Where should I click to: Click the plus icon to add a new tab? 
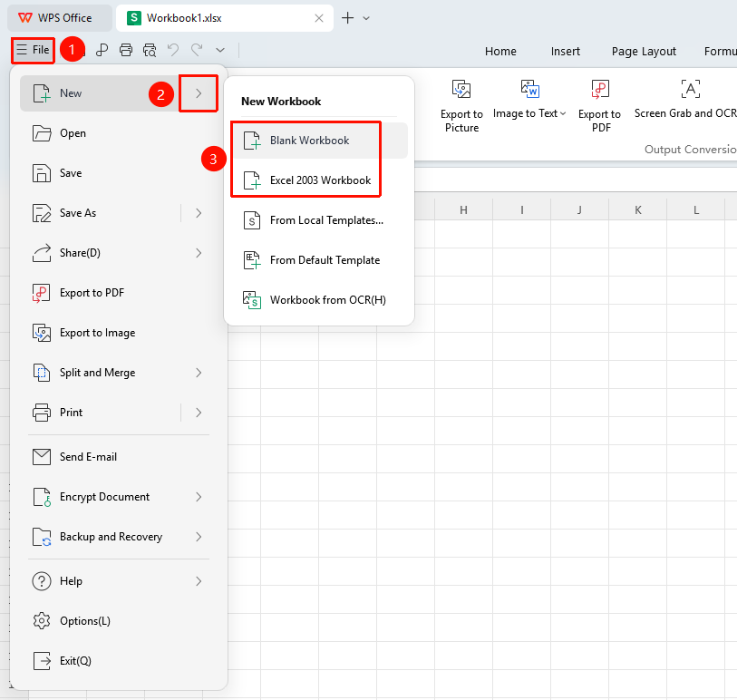[347, 18]
